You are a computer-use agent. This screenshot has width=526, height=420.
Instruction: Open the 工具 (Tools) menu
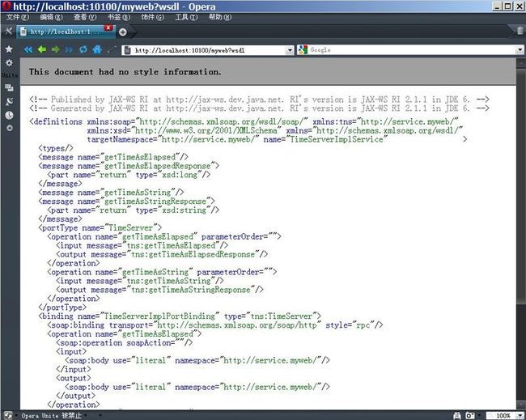pyautogui.click(x=186, y=17)
